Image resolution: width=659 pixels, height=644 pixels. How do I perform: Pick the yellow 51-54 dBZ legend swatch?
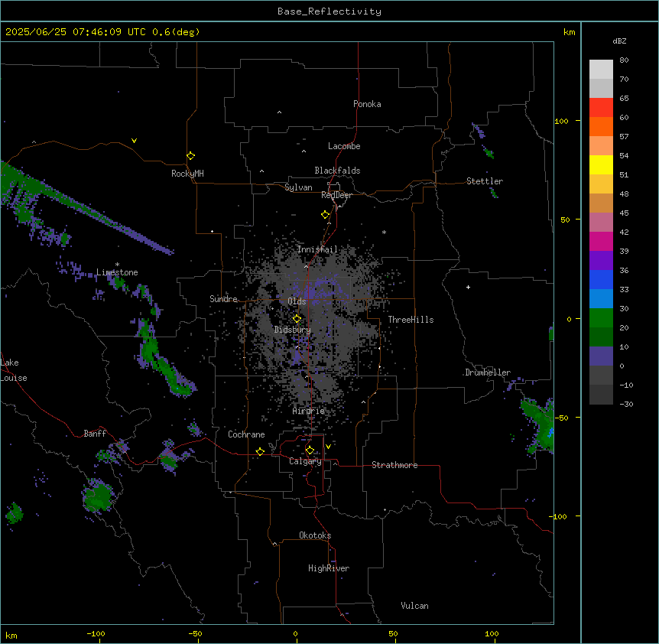[601, 164]
